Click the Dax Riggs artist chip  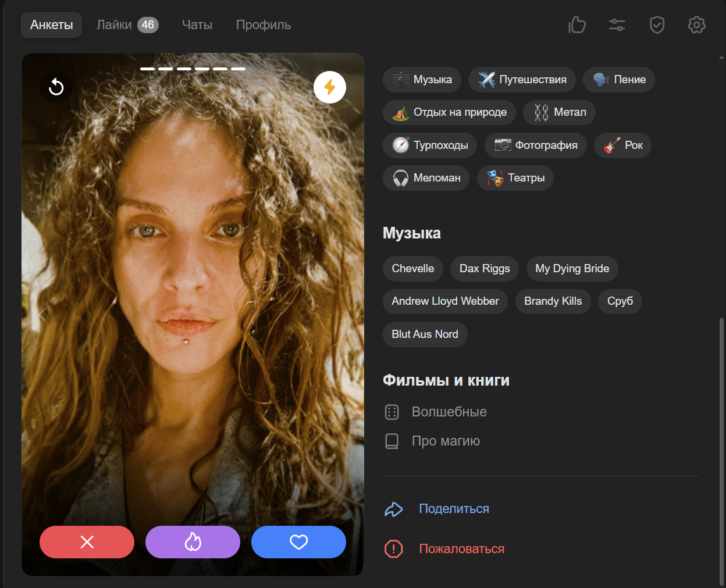click(x=485, y=269)
